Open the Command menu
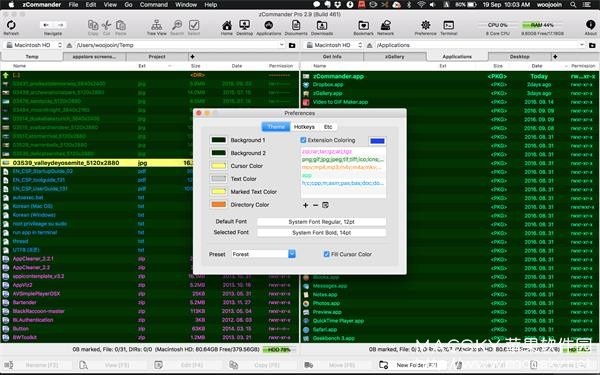The width and height of the screenshot is (600, 375). tap(154, 5)
